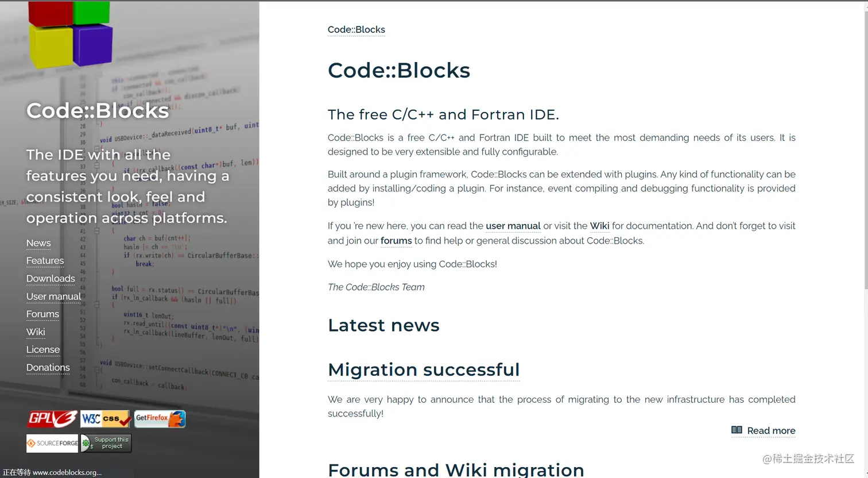This screenshot has height=478, width=868.
Task: Click the forums link in the paragraph
Action: [x=396, y=241]
